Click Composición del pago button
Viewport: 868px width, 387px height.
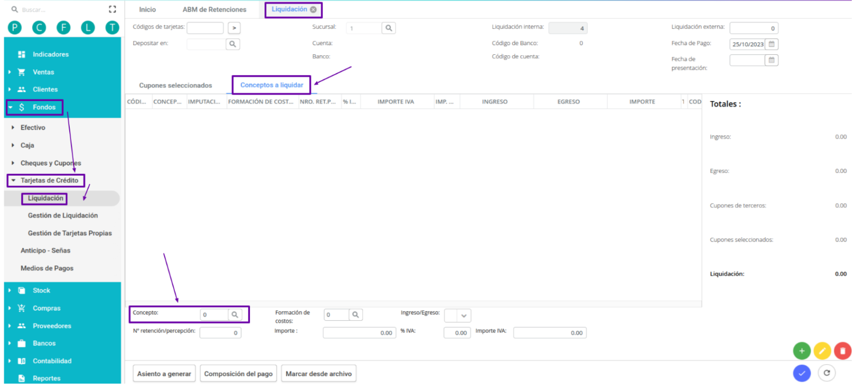tap(239, 374)
